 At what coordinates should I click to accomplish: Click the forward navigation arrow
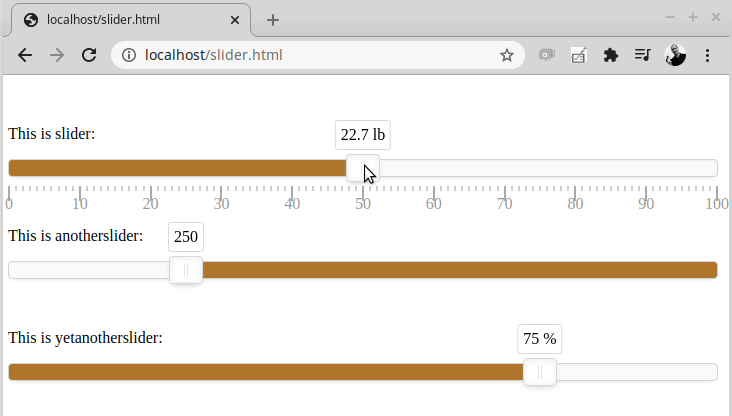[57, 55]
